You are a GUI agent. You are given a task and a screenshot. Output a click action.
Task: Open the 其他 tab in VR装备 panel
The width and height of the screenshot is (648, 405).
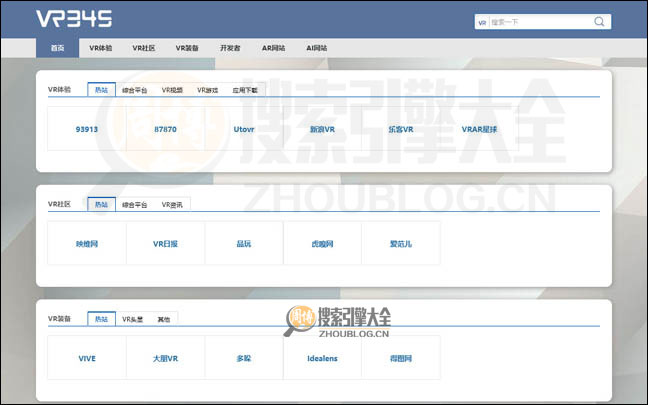click(x=164, y=319)
